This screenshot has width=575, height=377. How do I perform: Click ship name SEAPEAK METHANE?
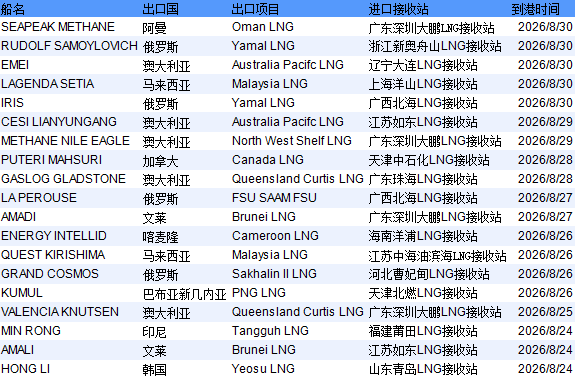pyautogui.click(x=58, y=27)
